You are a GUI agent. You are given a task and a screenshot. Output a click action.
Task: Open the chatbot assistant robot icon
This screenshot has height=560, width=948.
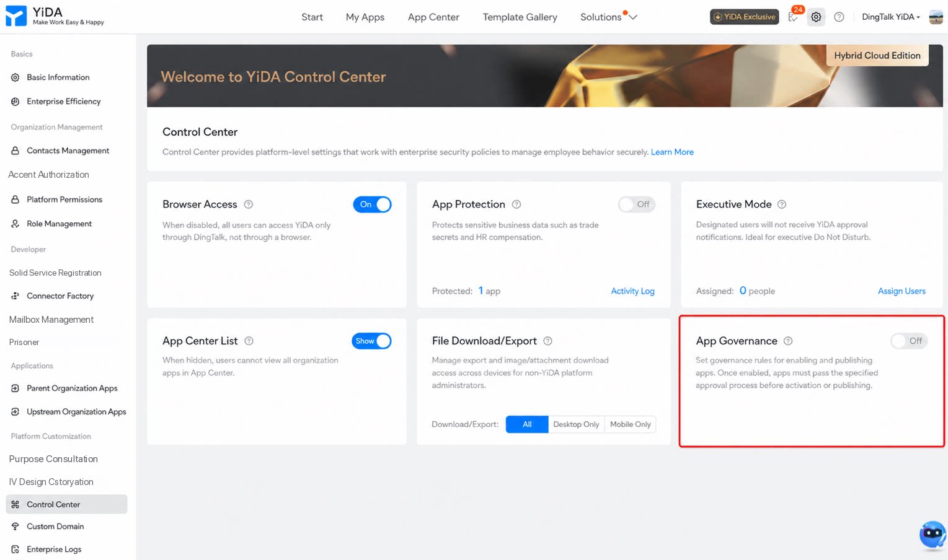click(x=933, y=534)
